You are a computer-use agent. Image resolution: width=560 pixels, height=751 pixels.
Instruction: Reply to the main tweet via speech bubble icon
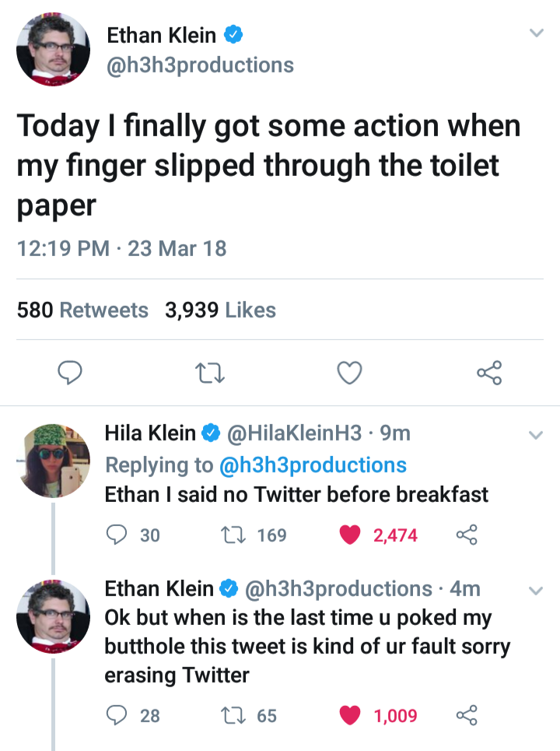click(x=72, y=374)
